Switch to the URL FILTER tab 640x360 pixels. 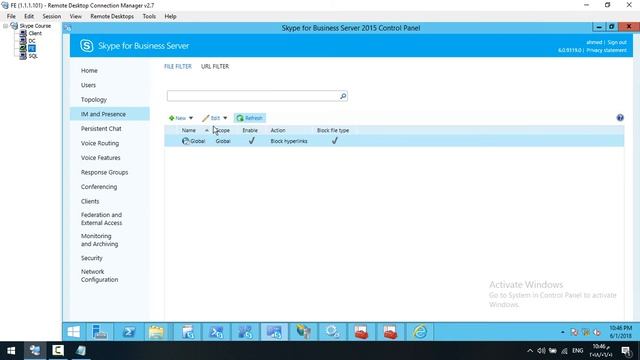tap(215, 67)
